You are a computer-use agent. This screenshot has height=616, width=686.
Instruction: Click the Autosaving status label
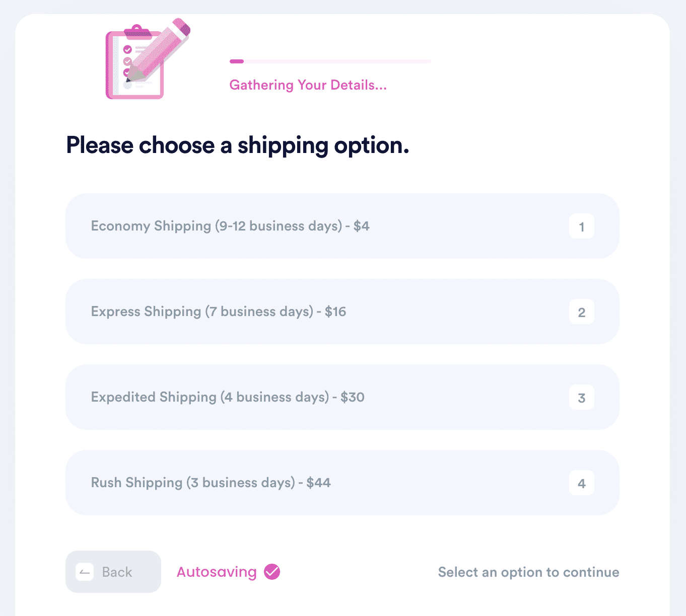click(x=217, y=572)
